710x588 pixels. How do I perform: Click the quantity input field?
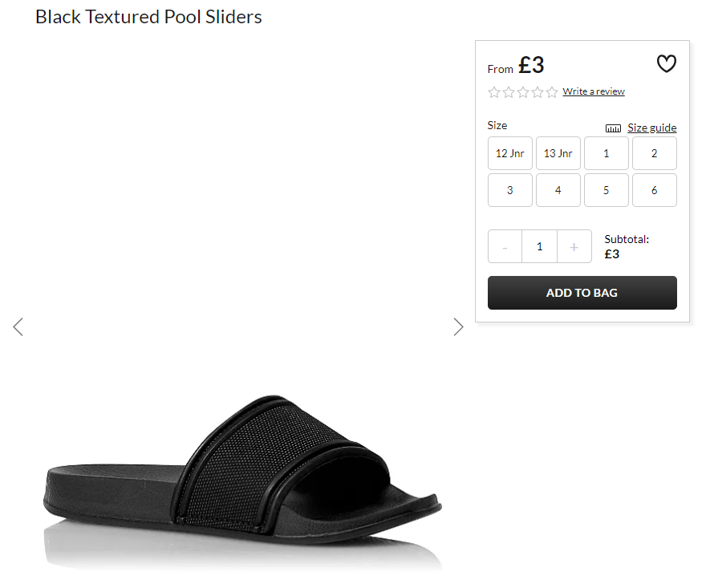coord(539,247)
